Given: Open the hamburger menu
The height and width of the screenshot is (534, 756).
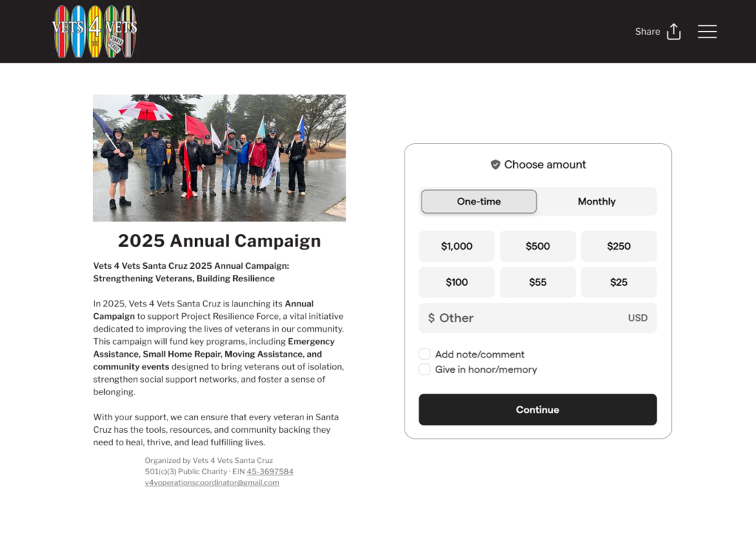Looking at the screenshot, I should (x=707, y=32).
